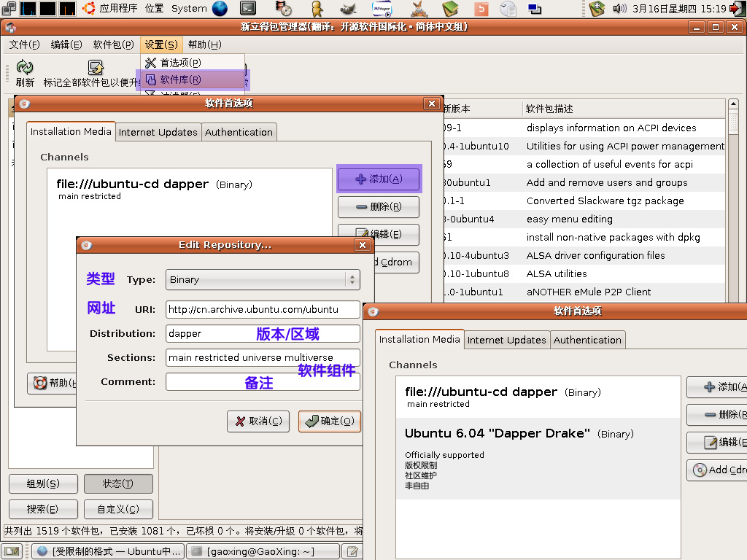The height and width of the screenshot is (560, 747).
Task: Switch to Internet Updates tab in upper dialog
Action: tap(158, 132)
